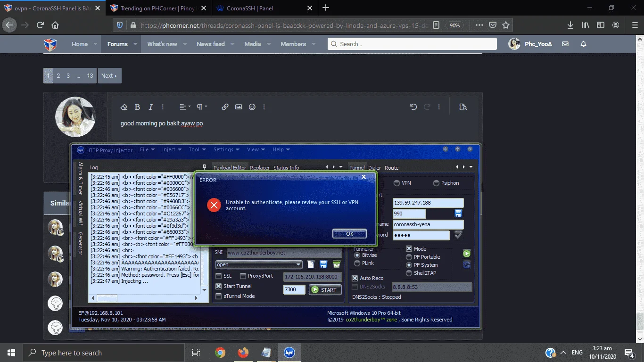Image resolution: width=644 pixels, height=362 pixels.
Task: Select the PF Portable mode option
Action: [409, 257]
